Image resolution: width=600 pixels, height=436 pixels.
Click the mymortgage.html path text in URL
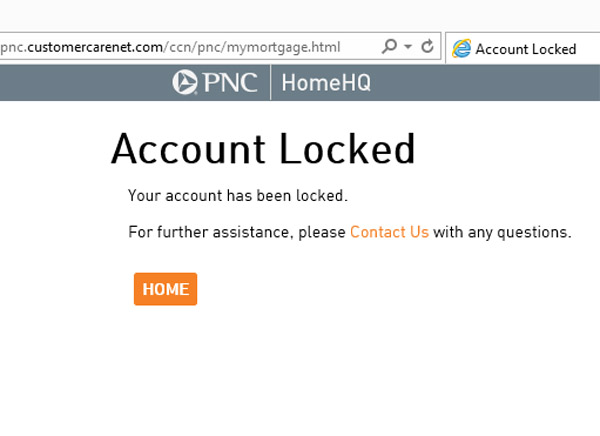click(284, 47)
